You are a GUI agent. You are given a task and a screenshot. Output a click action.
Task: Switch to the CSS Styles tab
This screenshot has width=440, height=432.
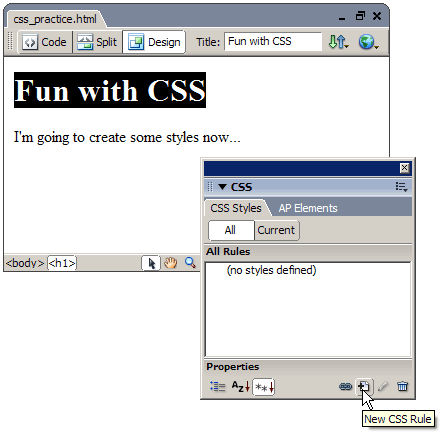tap(236, 208)
